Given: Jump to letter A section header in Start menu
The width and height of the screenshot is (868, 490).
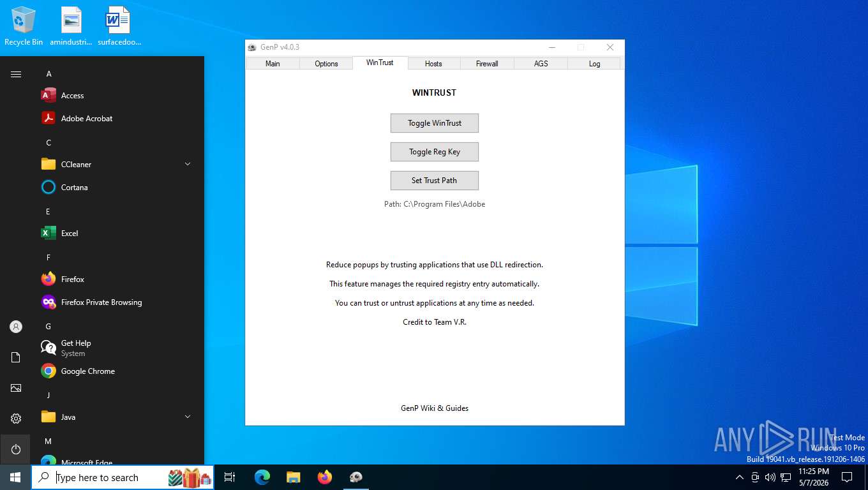Looking at the screenshot, I should 49,74.
